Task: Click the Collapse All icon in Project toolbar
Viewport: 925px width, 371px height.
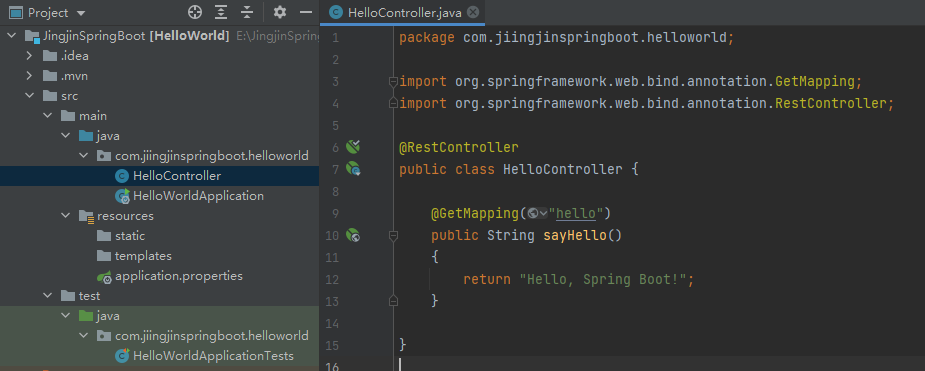Action: click(x=247, y=12)
